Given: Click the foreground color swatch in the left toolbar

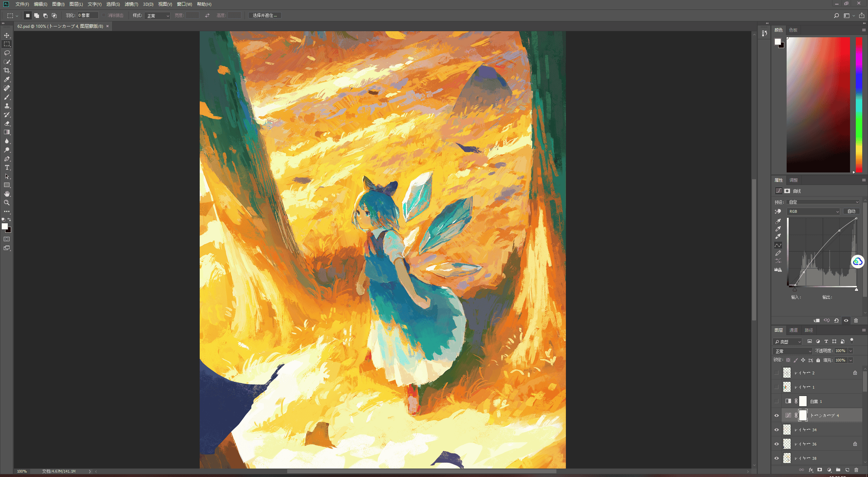Looking at the screenshot, I should (5, 227).
